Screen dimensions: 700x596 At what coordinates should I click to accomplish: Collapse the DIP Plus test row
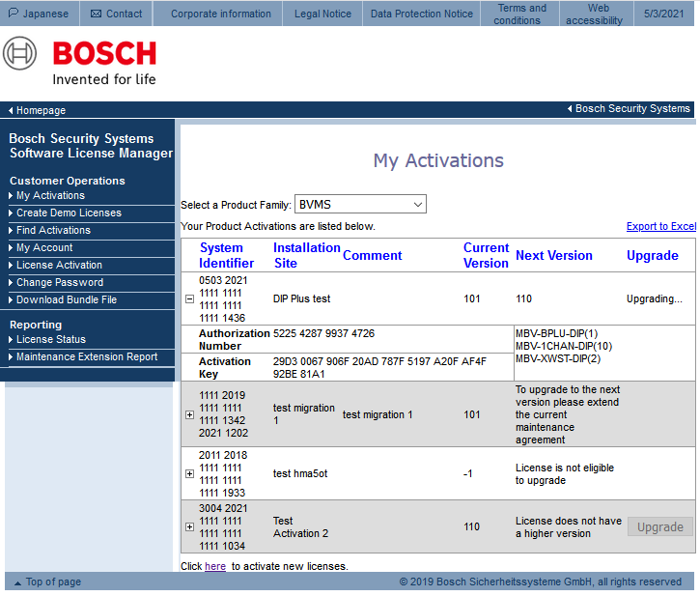point(189,299)
